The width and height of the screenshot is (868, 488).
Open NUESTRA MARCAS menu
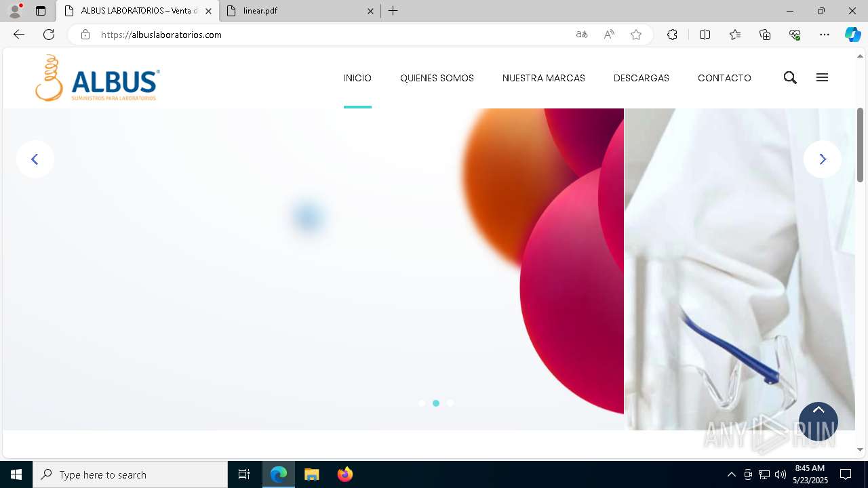tap(544, 78)
